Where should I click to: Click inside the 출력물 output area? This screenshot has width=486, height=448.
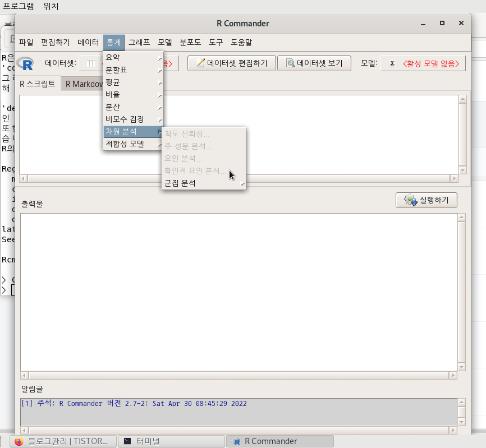pos(239,292)
